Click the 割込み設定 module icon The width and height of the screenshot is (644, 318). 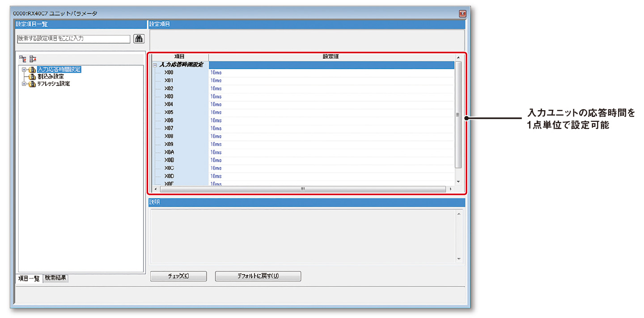point(32,77)
